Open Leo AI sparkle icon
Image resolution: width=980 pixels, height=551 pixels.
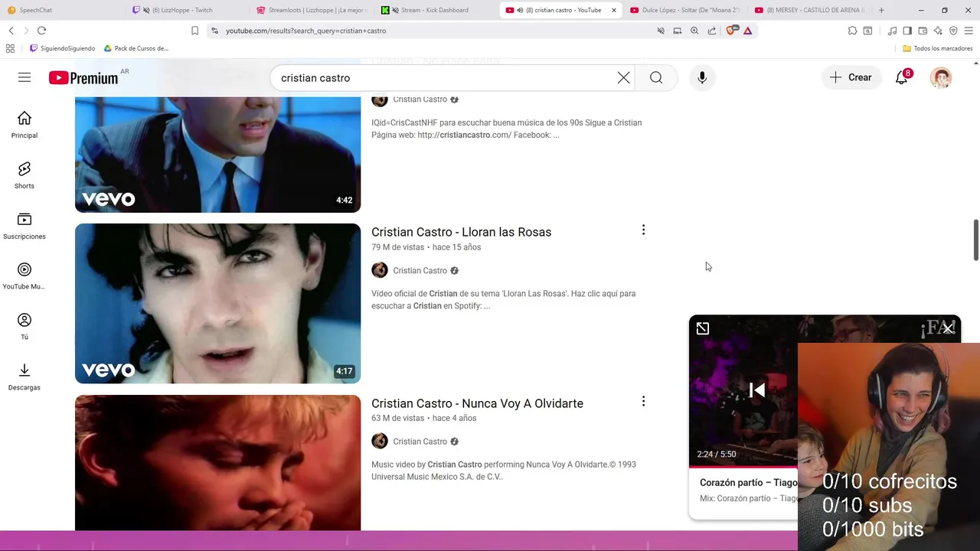coord(938,31)
